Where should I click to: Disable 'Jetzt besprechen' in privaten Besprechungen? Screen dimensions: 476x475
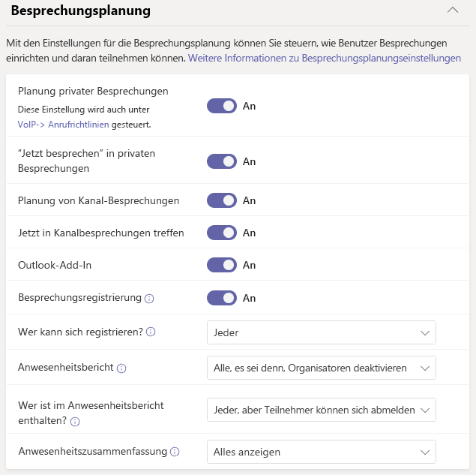[x=221, y=161]
